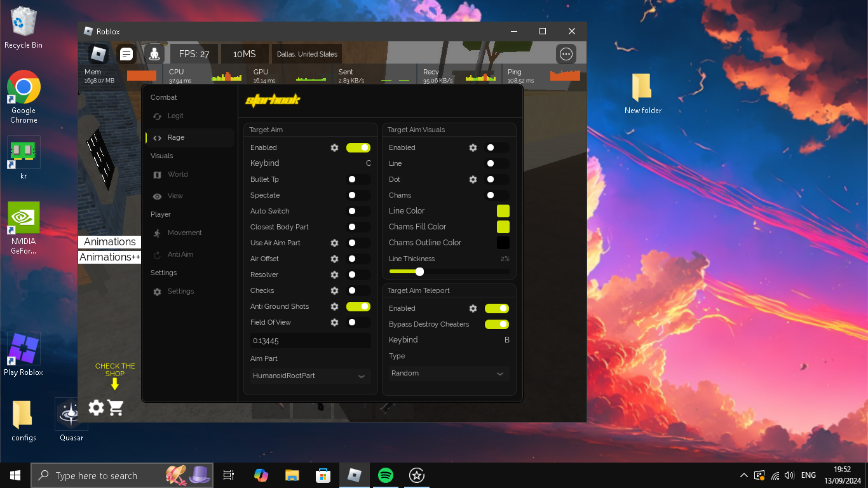The height and width of the screenshot is (488, 868).
Task: Open gear options for Resolver
Action: [334, 274]
